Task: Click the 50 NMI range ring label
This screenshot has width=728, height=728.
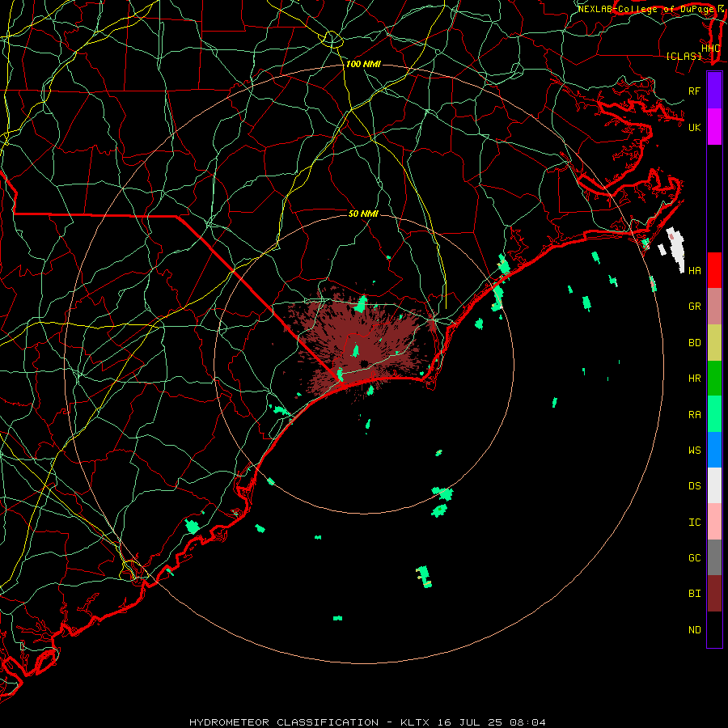Action: (x=363, y=214)
